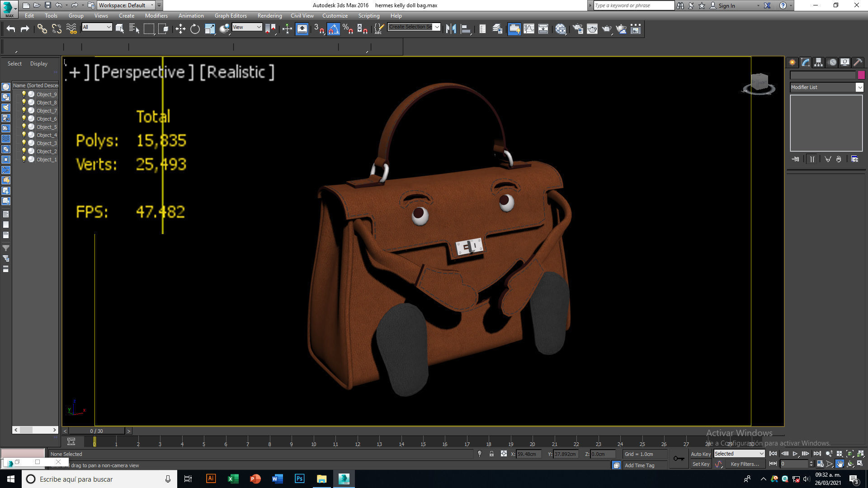Activate the Select and Rotate tool
Viewport: 868px width, 488px height.
tap(195, 29)
